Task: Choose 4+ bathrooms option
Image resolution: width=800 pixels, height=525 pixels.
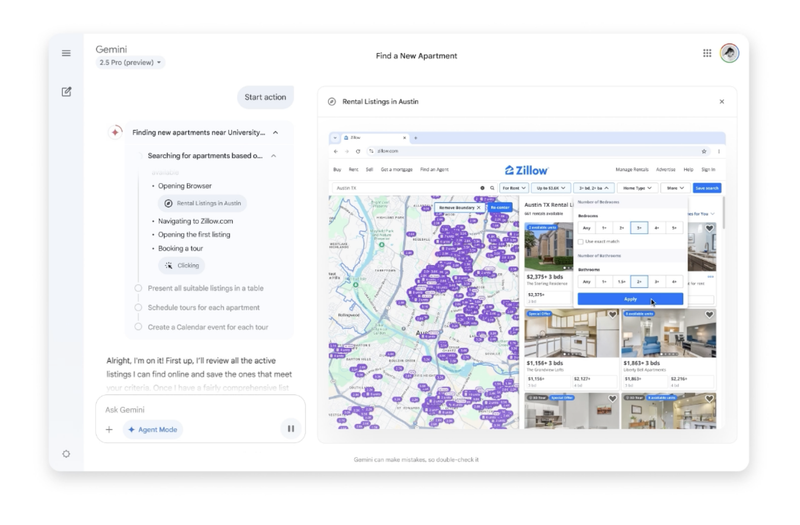Action: tap(674, 282)
